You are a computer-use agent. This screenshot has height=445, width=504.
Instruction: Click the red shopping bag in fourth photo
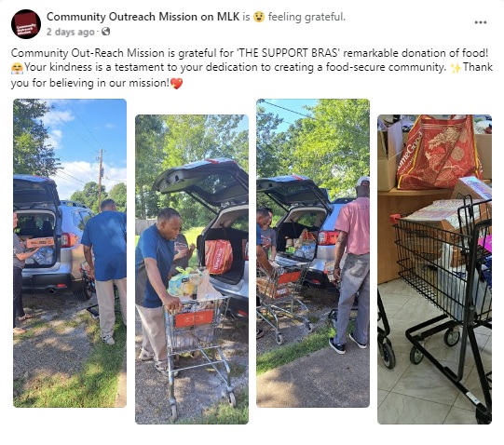click(x=440, y=152)
